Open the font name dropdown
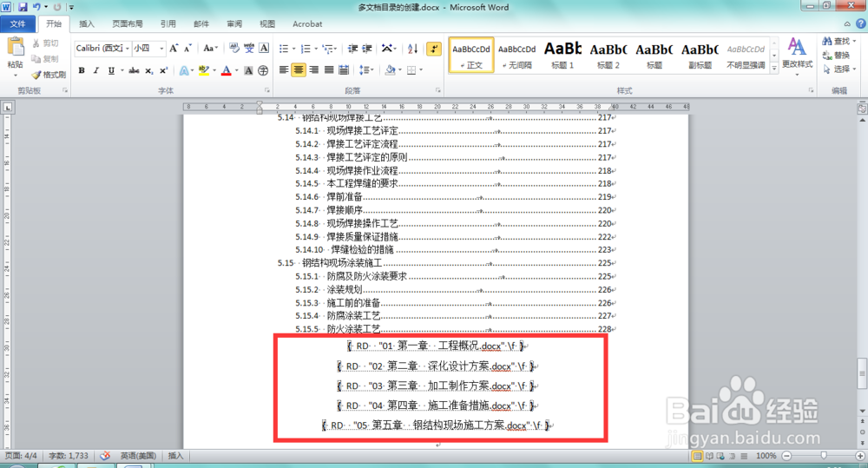 click(128, 48)
